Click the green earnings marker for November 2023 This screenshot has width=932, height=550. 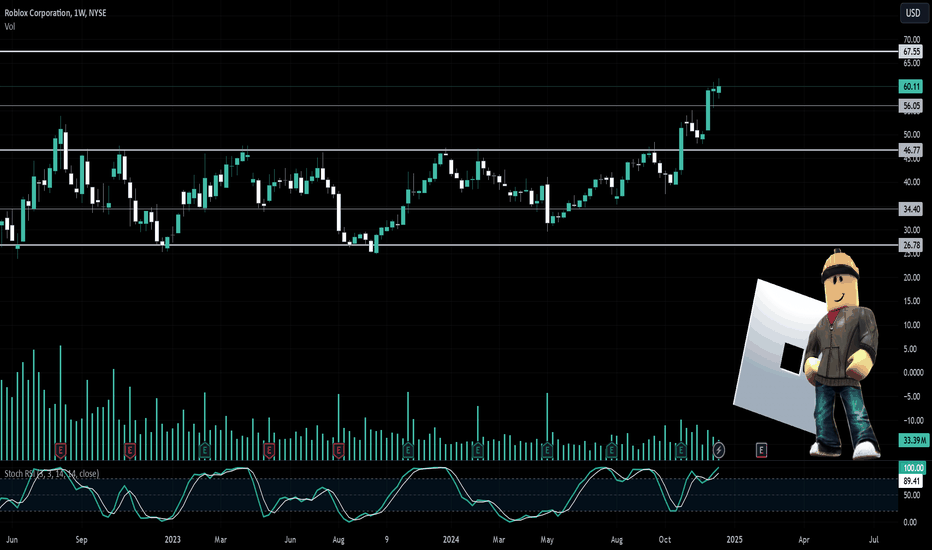click(408, 450)
